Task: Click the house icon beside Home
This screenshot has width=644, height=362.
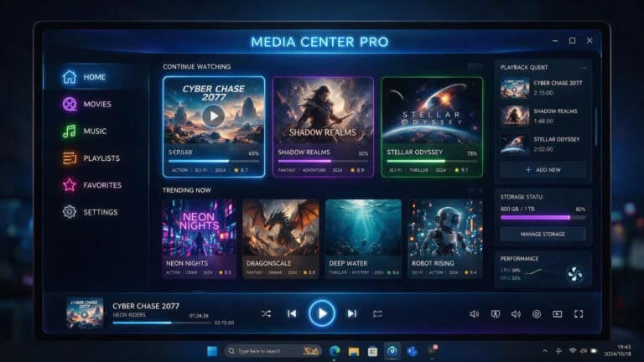Action: [x=70, y=77]
